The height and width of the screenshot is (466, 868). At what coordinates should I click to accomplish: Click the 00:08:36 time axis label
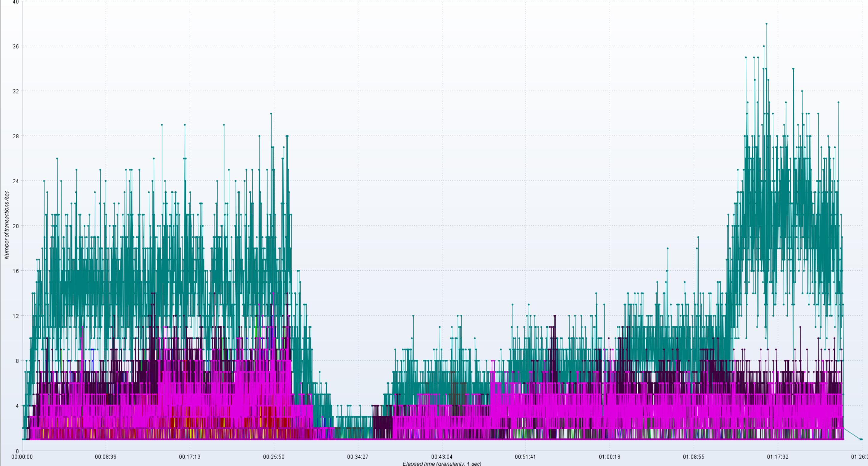(106, 457)
